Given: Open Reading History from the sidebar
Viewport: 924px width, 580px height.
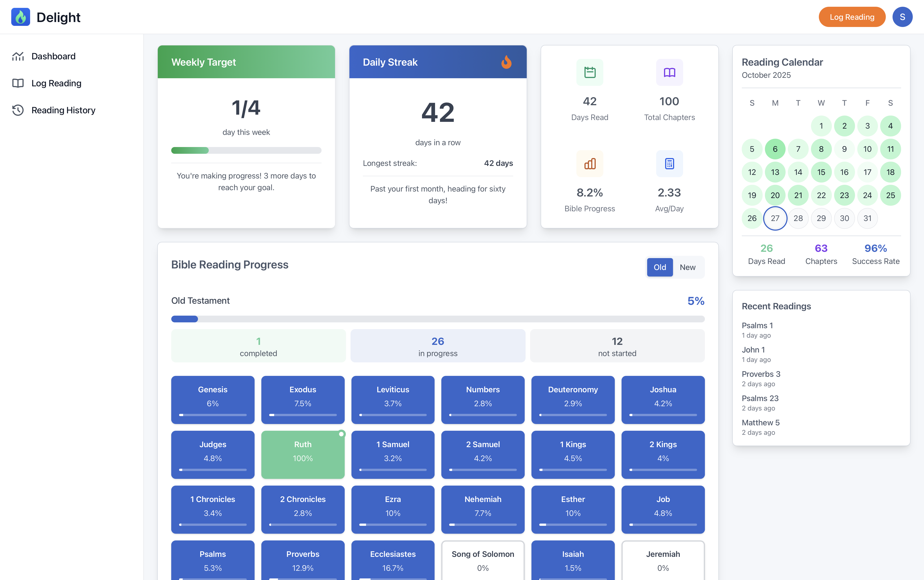Looking at the screenshot, I should pyautogui.click(x=63, y=110).
